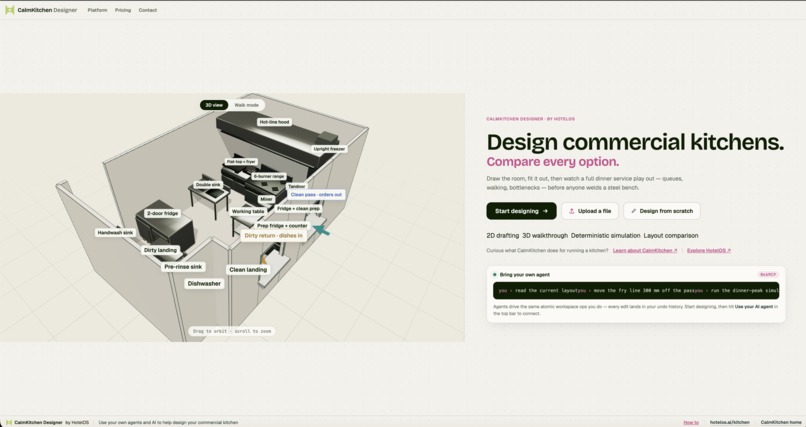Image resolution: width=806 pixels, height=427 pixels.
Task: Select the 6-burner range label
Action: click(x=269, y=176)
